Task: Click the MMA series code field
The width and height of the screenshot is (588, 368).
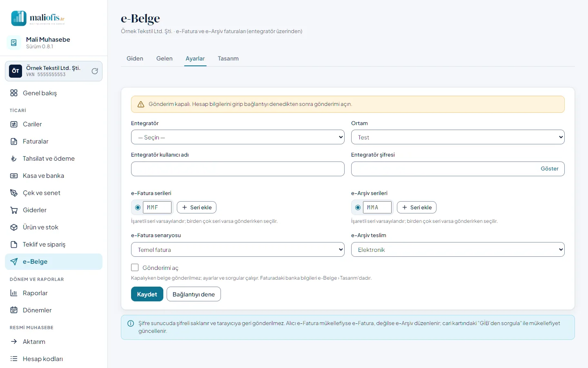Action: coord(377,207)
